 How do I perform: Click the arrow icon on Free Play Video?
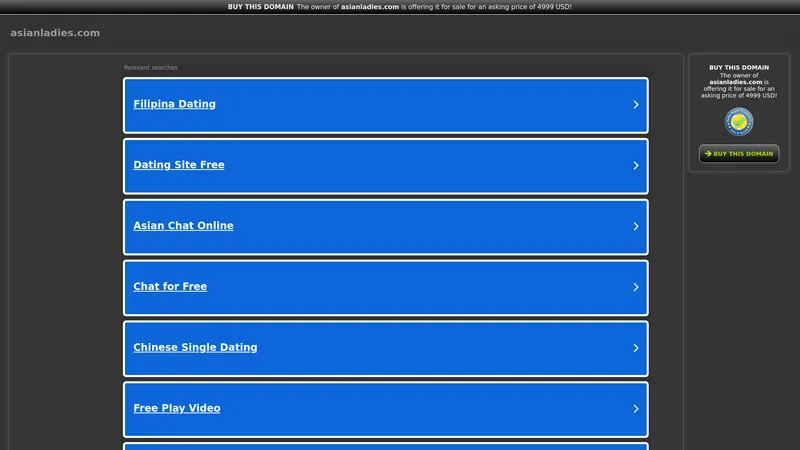(636, 410)
